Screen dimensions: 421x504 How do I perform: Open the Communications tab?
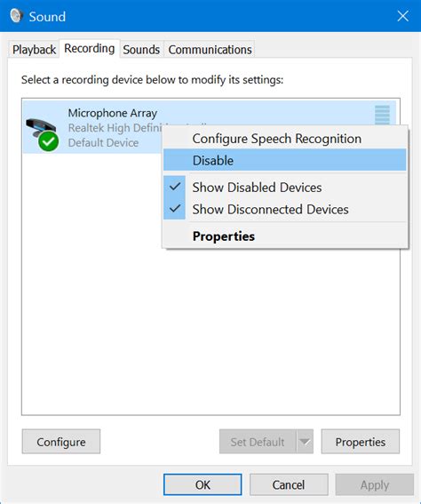210,50
